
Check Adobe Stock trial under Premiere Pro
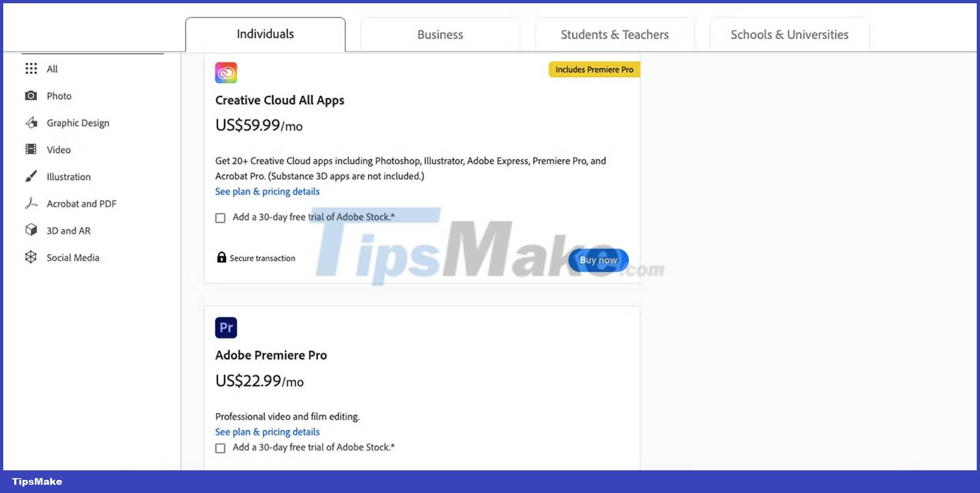tap(221, 448)
